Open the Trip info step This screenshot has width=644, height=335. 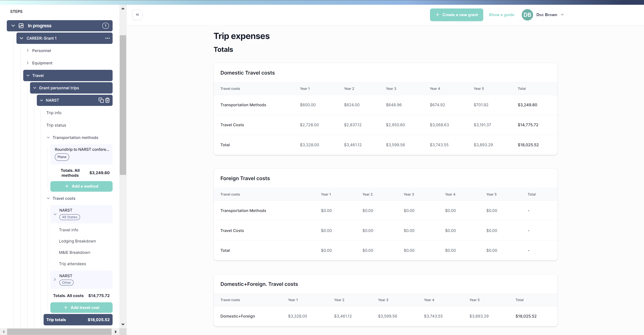pos(54,113)
